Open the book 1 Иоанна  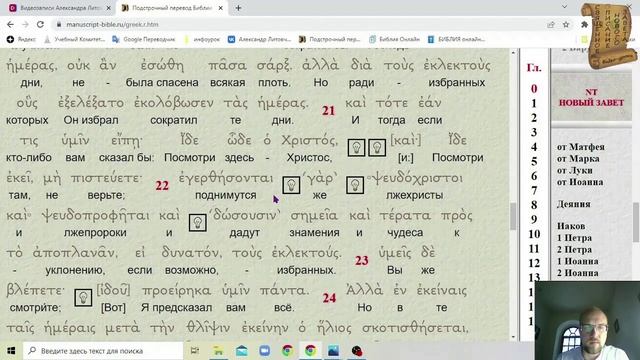[x=578, y=261]
